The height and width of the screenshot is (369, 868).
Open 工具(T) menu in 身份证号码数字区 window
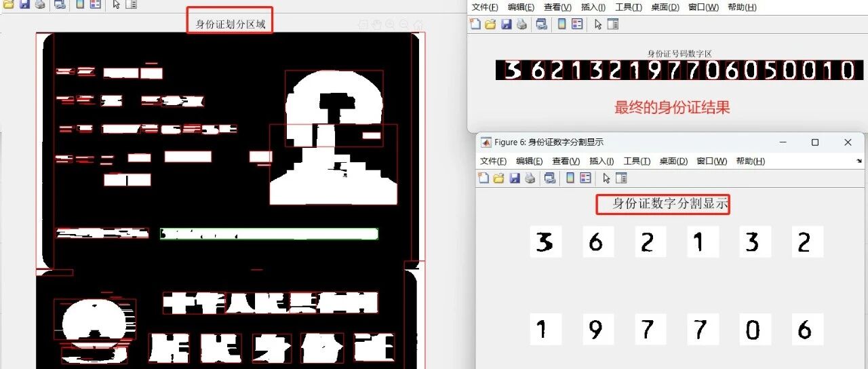click(629, 7)
